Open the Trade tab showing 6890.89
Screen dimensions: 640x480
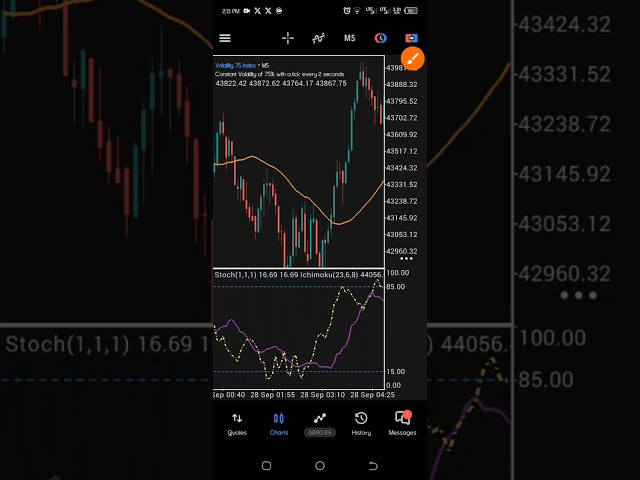(x=320, y=425)
